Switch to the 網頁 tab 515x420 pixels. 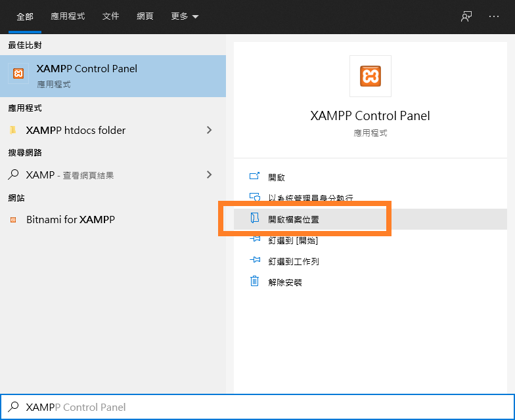(145, 16)
